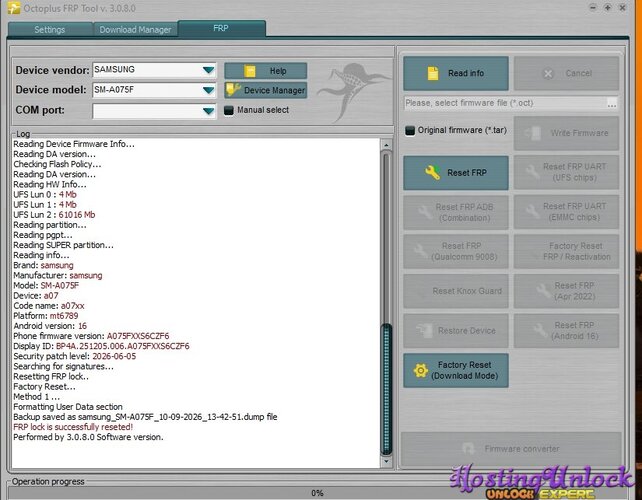Screen dimensions: 642x500
Task: Open the COM port dropdown
Action: 208,111
